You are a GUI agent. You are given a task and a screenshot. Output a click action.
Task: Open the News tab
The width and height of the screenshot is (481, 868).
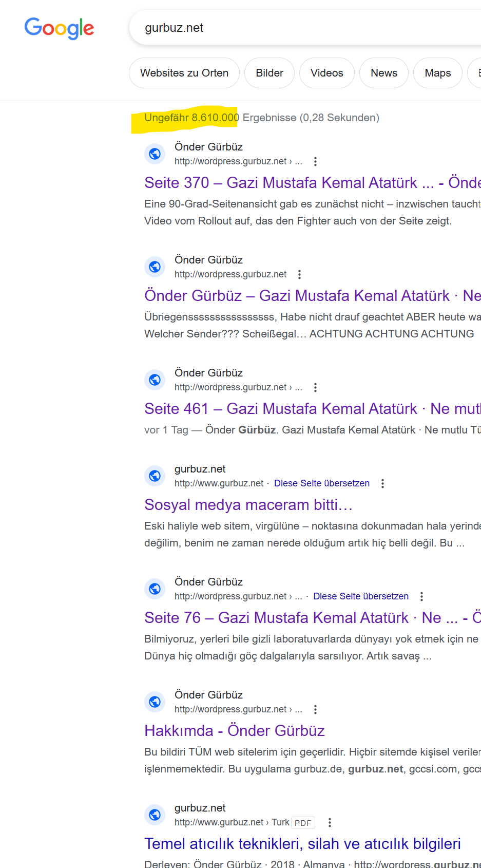point(384,73)
